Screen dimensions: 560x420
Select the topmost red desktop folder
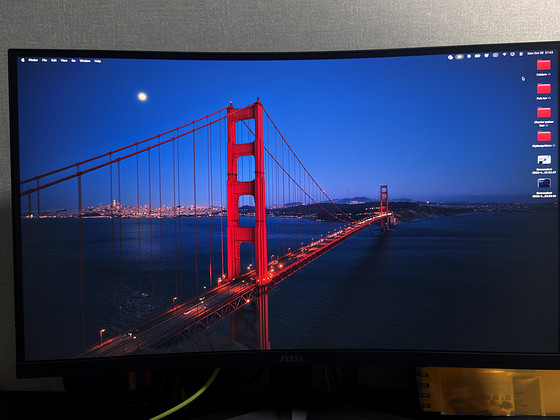pos(544,65)
